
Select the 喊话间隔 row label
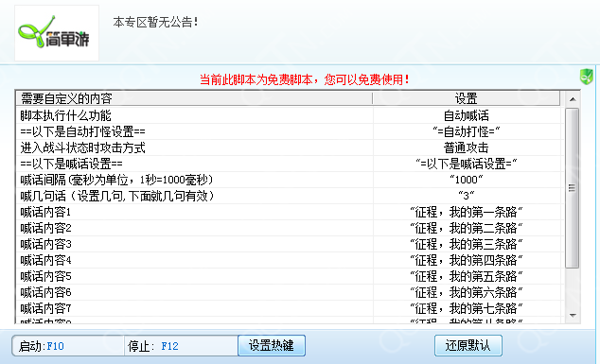click(116, 180)
